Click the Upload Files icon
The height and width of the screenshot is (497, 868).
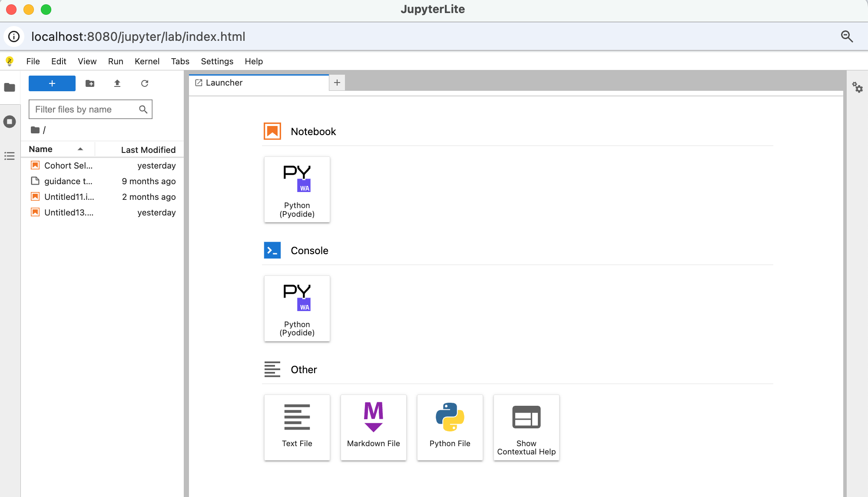117,83
